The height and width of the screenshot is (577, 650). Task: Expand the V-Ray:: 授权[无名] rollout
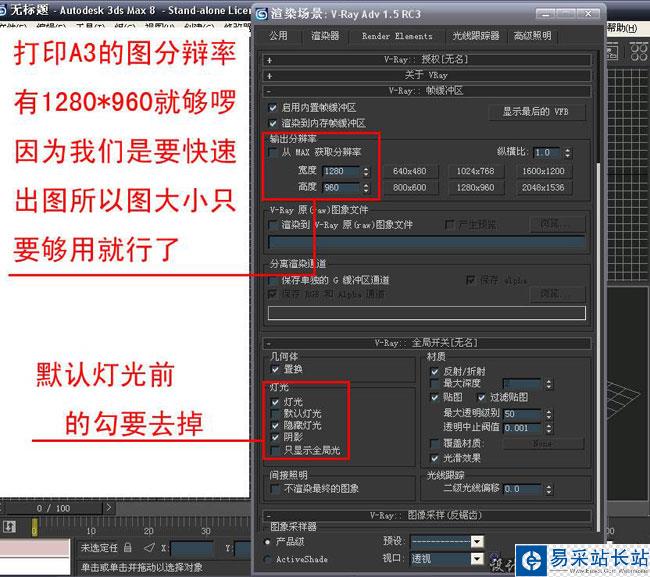coord(427,60)
